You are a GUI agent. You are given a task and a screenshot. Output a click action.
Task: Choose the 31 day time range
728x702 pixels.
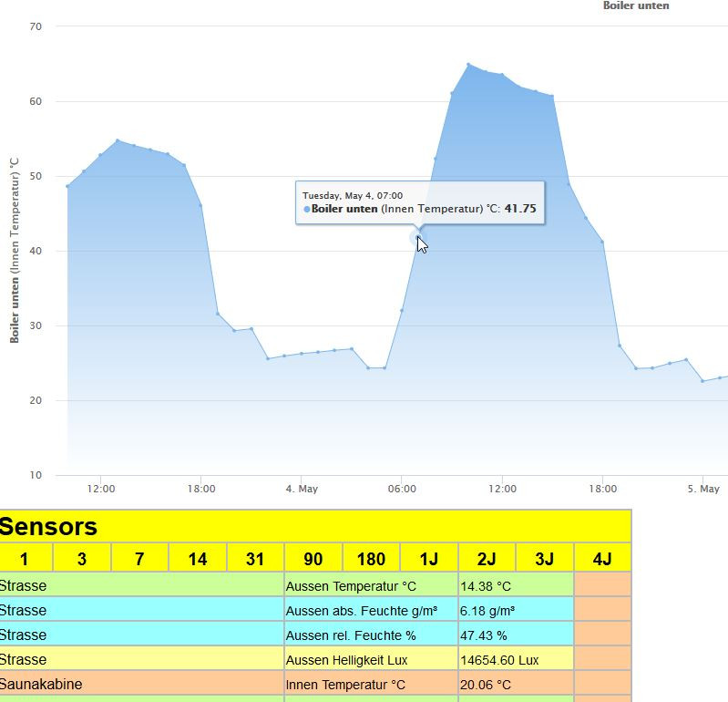pyautogui.click(x=255, y=558)
